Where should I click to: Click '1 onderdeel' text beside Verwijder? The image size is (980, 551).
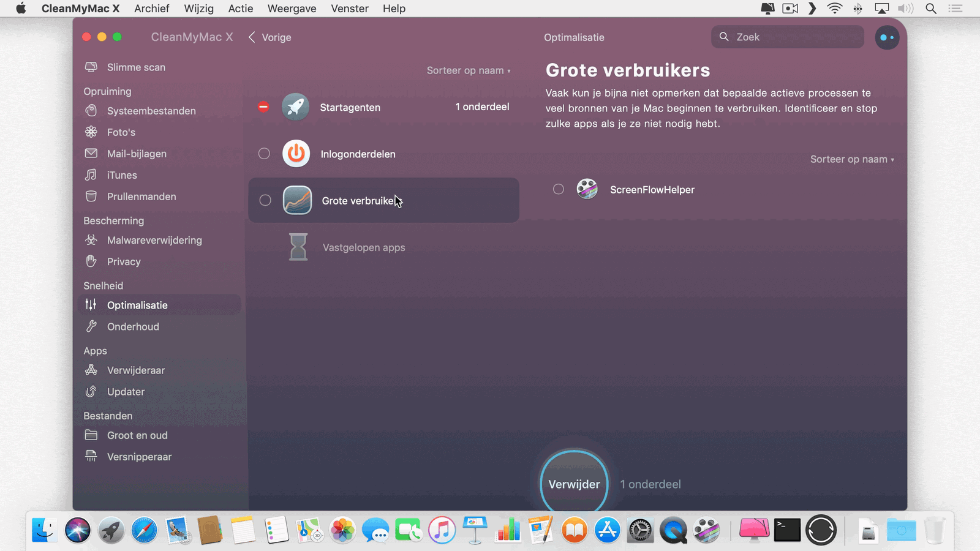click(650, 484)
